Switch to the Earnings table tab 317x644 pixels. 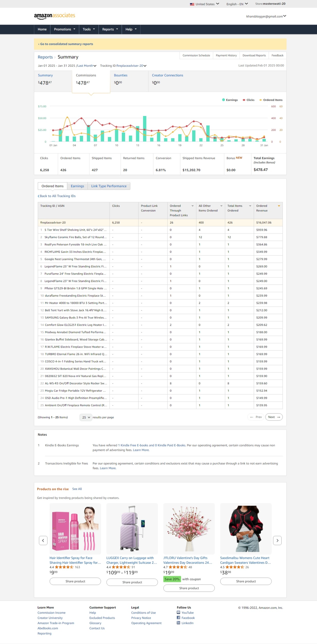coord(77,186)
